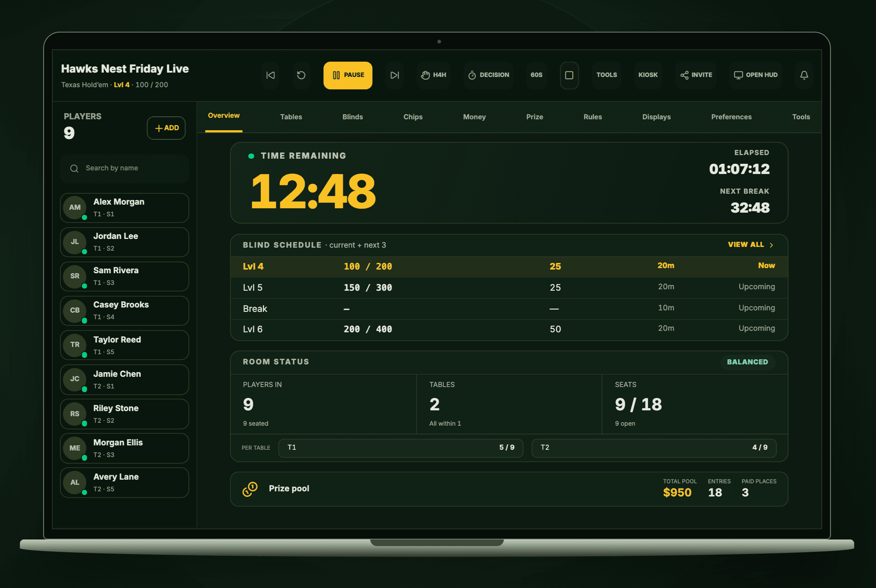Add a new player
The image size is (876, 588).
pyautogui.click(x=166, y=128)
